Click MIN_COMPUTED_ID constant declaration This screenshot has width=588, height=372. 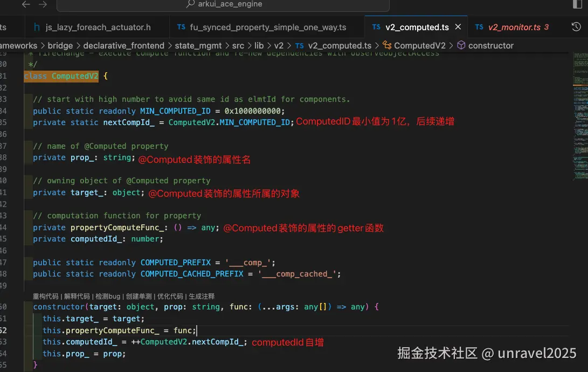[x=175, y=111]
